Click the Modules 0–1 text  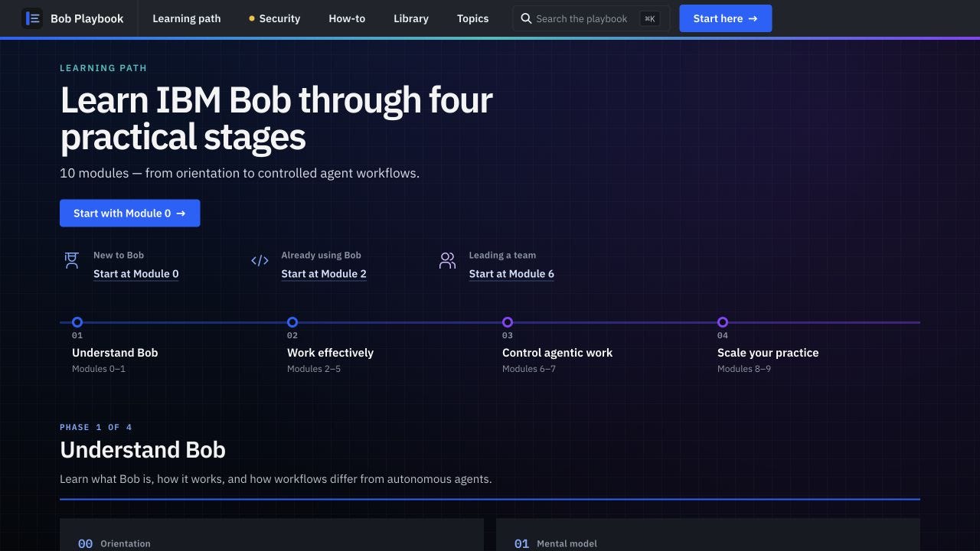tap(99, 369)
